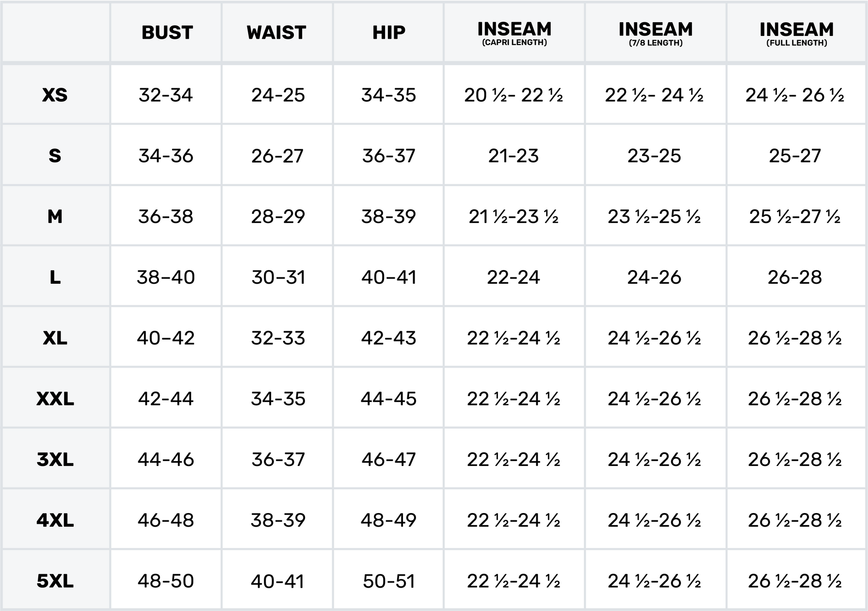Select waist value 30-31 for size L
The width and height of the screenshot is (868, 611).
(278, 277)
